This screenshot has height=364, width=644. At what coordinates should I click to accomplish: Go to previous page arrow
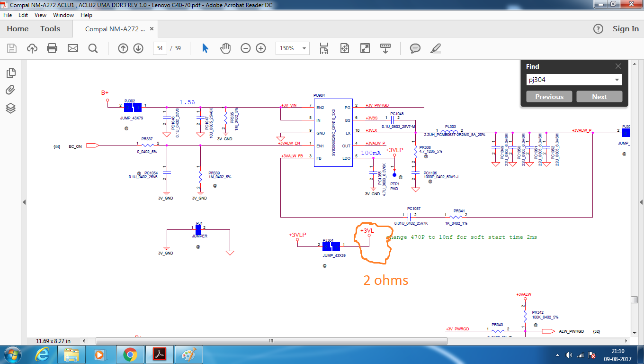coord(123,48)
